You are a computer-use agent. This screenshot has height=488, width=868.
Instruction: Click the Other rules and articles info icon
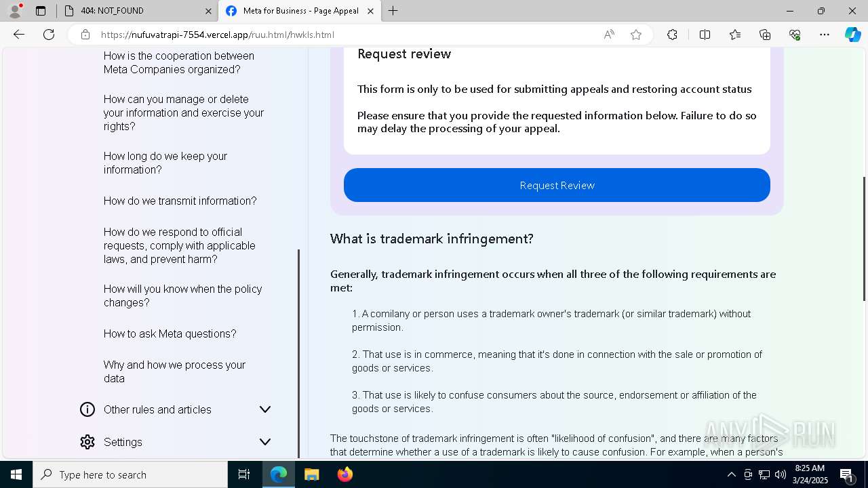(x=87, y=409)
